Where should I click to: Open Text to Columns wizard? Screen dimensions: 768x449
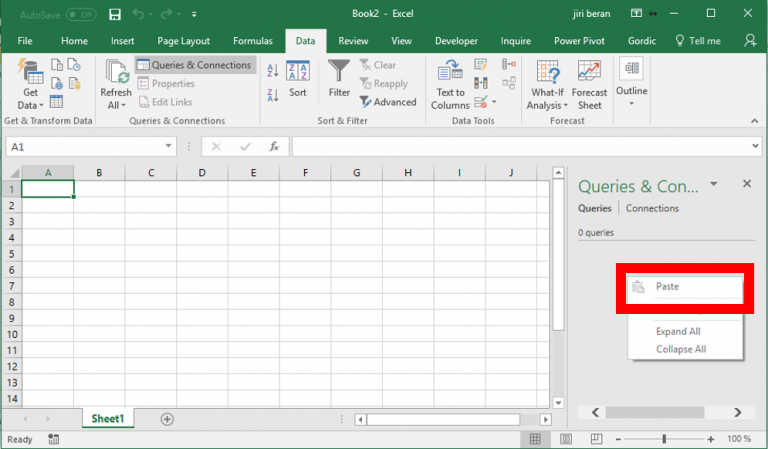pyautogui.click(x=450, y=84)
